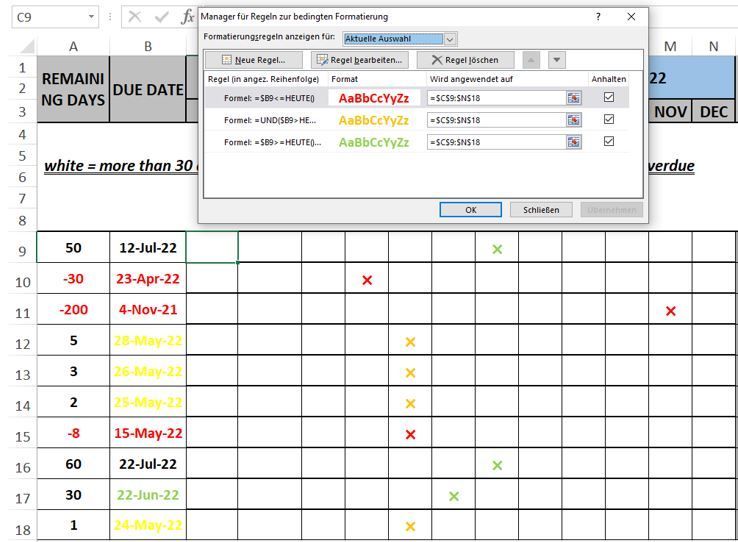Click the 'Regel löschen' button
The height and width of the screenshot is (542, 738).
[465, 60]
